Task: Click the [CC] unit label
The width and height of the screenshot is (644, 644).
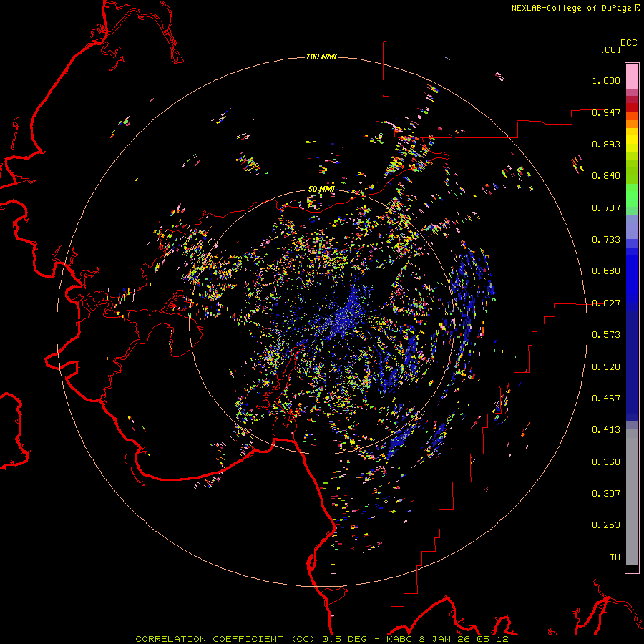Action: click(x=611, y=49)
